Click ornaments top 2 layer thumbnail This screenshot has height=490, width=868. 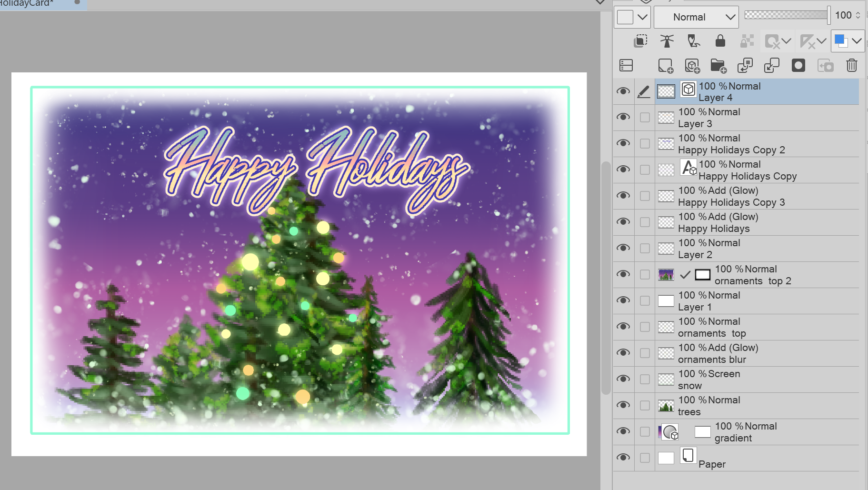[x=666, y=275]
